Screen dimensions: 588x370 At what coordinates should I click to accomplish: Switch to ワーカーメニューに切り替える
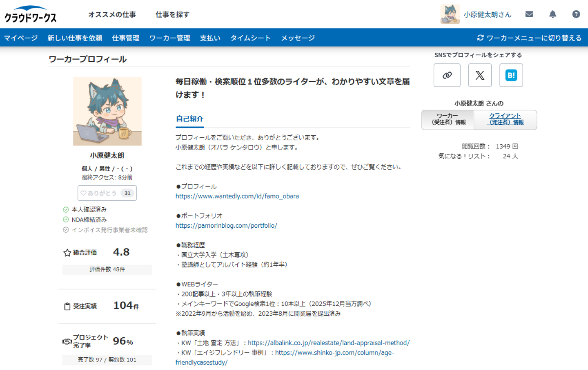coord(529,38)
